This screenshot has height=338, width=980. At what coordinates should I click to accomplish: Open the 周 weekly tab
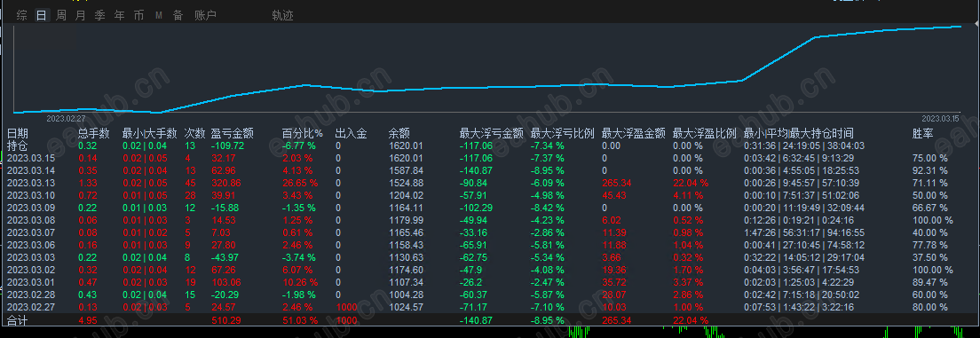point(60,16)
